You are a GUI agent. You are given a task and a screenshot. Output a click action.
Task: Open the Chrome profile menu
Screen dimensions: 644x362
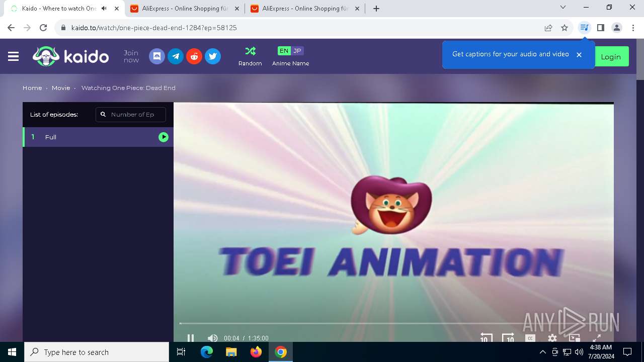617,28
